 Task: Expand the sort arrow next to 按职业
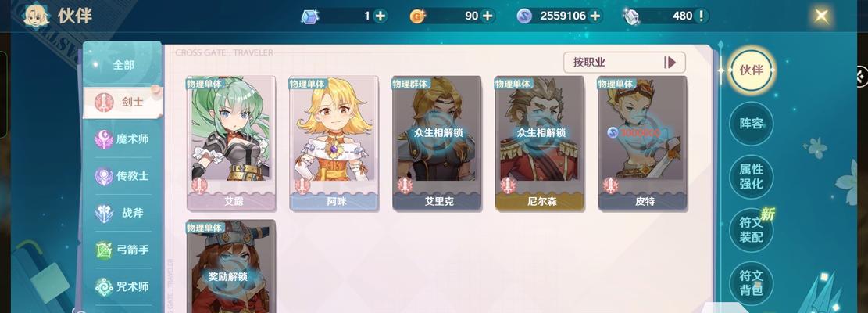pos(670,62)
